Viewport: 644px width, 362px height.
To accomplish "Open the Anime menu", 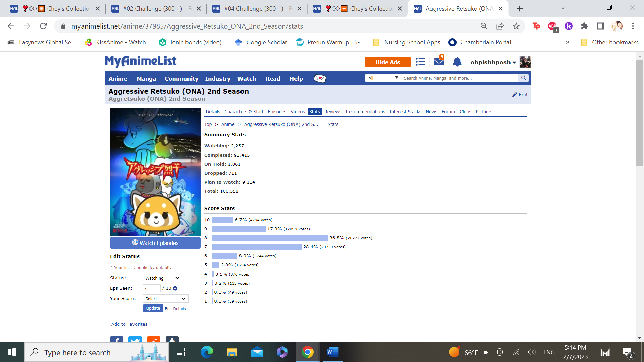I will (118, 79).
